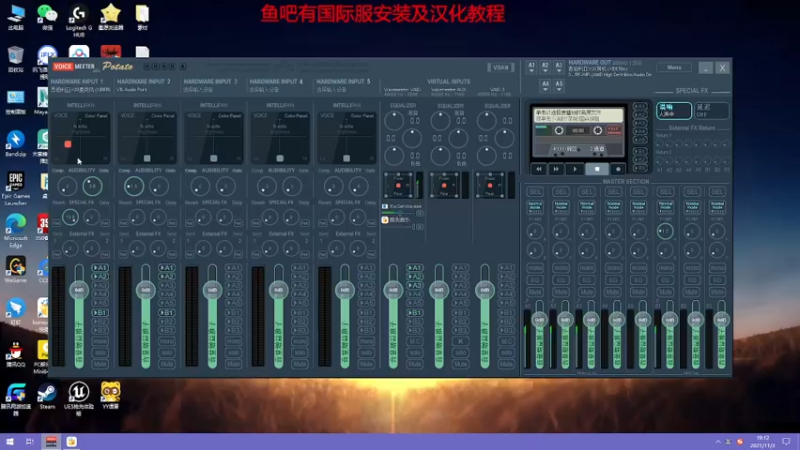Open Logitech G HUB desktop icon
The image size is (800, 450).
click(79, 20)
